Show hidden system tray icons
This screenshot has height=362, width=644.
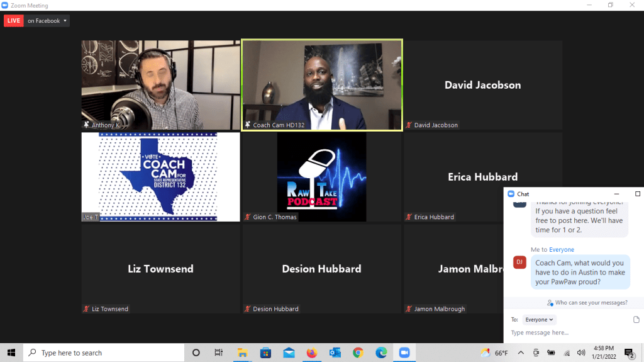[520, 353]
